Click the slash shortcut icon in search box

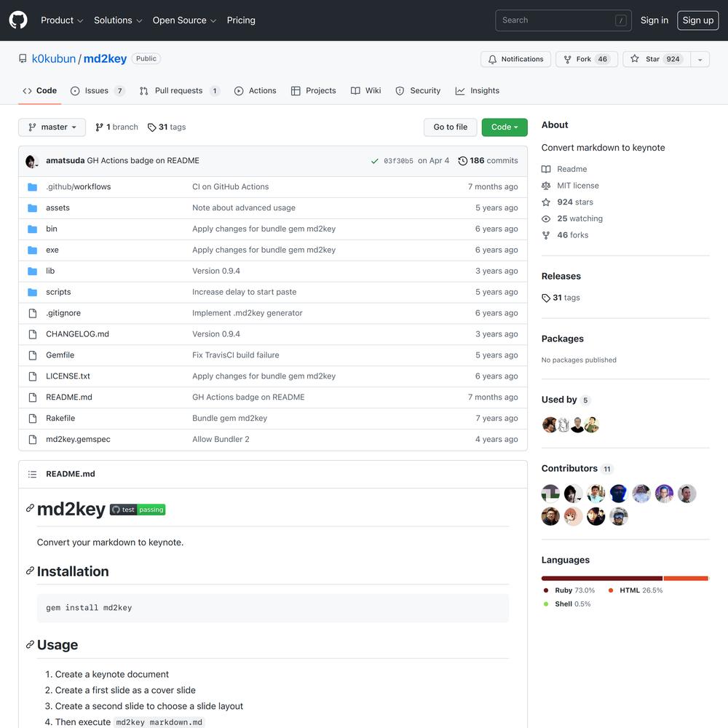coord(620,20)
